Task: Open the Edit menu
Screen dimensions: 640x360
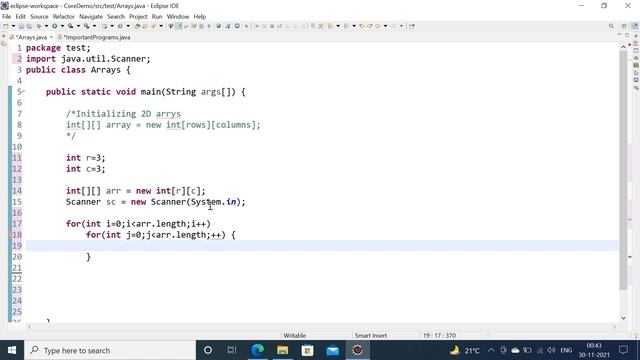Action: (x=20, y=17)
